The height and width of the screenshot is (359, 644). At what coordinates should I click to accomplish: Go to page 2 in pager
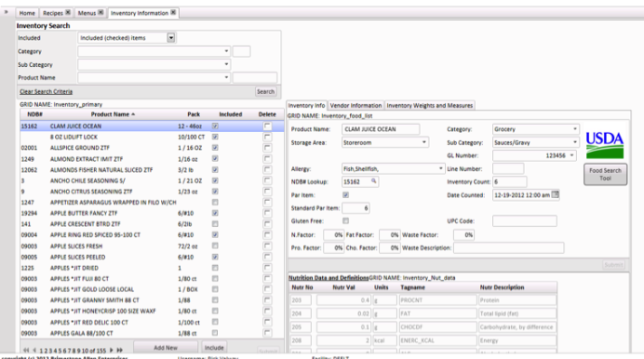coord(46,351)
